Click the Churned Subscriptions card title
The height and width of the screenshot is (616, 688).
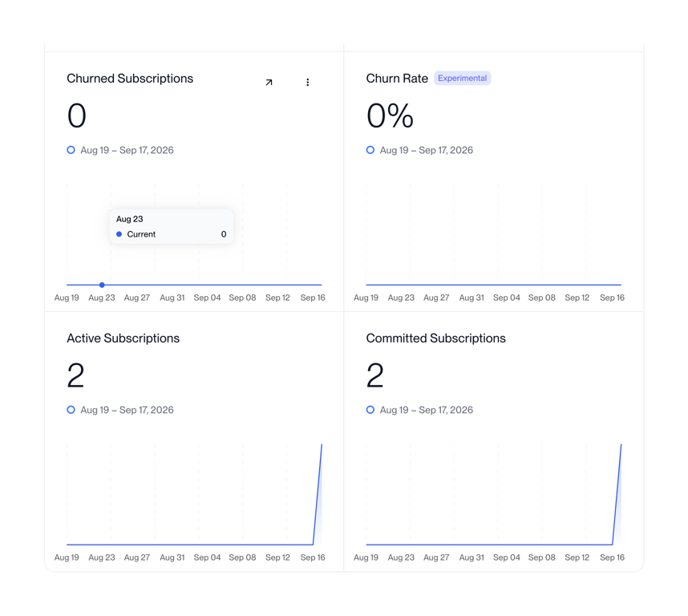tap(130, 79)
